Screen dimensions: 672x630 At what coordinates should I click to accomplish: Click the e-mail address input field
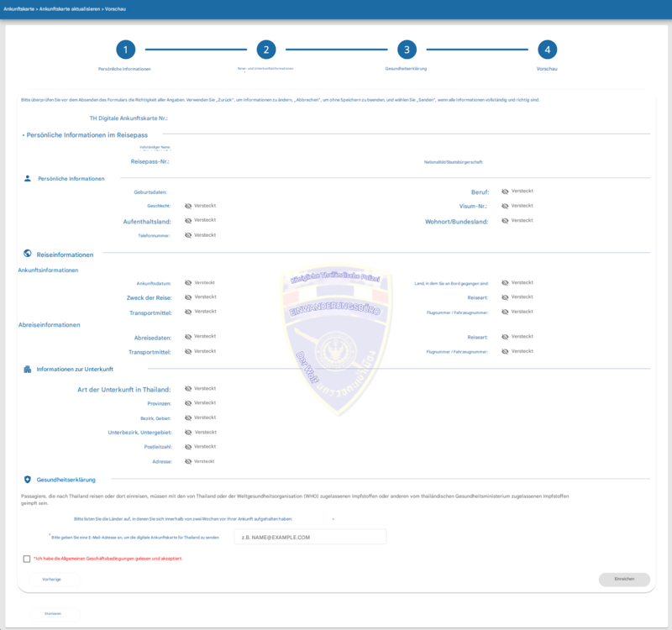tap(310, 537)
